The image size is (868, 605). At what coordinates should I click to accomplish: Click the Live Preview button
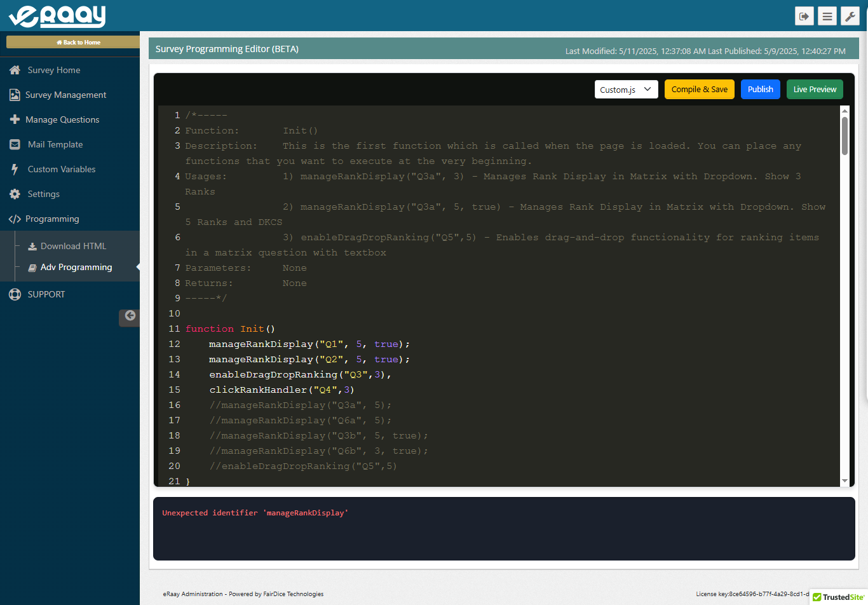coord(815,90)
